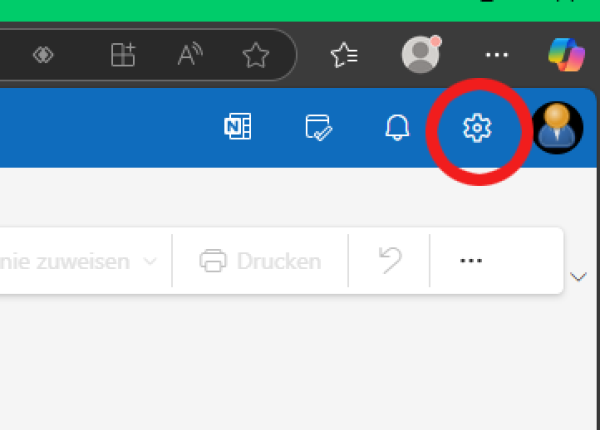Open the Outlook account profile picture
Screen dimensions: 600x430
(558, 128)
